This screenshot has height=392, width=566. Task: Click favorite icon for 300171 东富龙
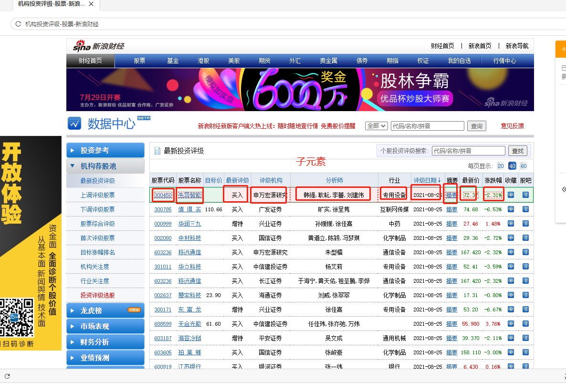[511, 309]
